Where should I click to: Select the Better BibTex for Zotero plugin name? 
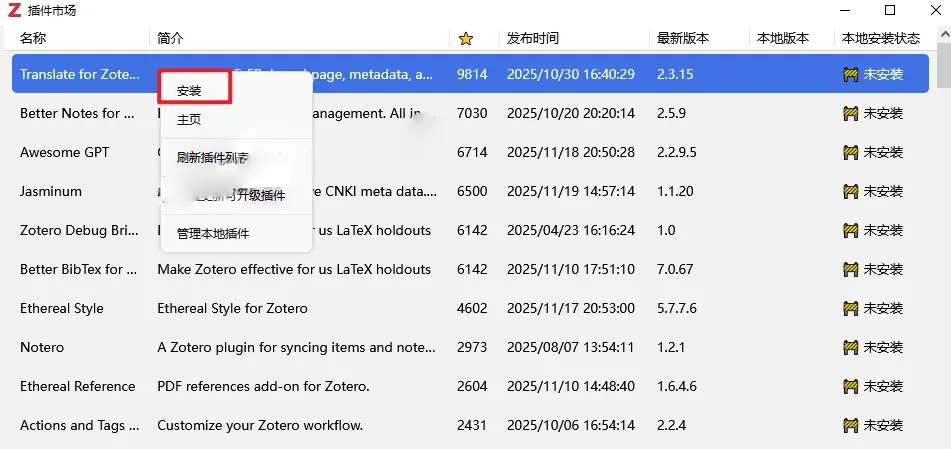click(79, 269)
